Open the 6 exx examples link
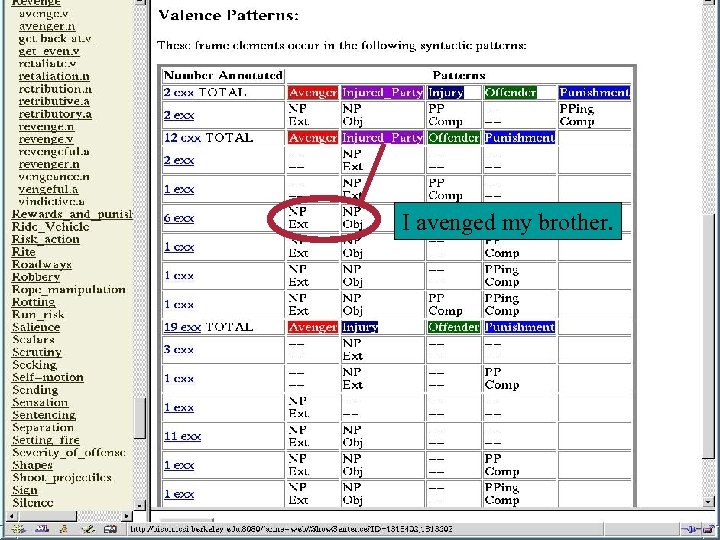The height and width of the screenshot is (540, 720). coord(179,219)
